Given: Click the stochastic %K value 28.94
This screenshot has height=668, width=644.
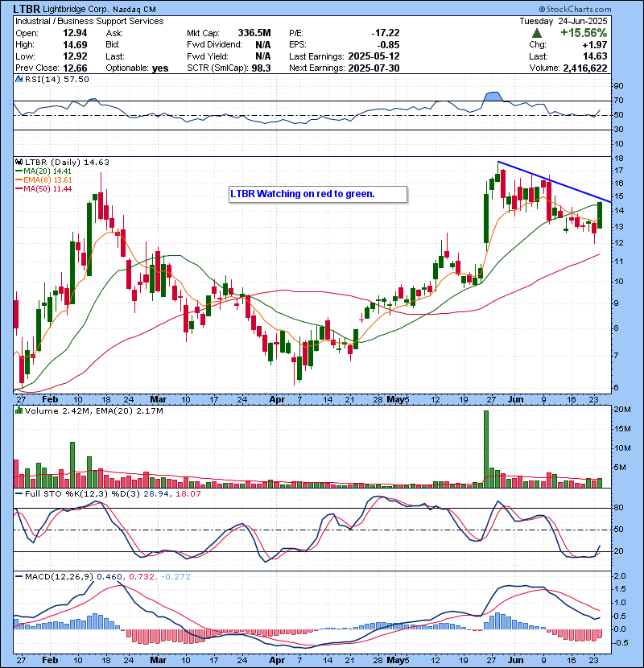Looking at the screenshot, I should pos(157,494).
